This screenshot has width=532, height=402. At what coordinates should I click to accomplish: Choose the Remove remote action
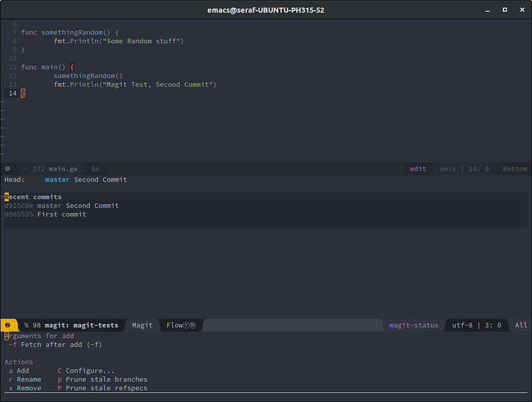(x=24, y=388)
